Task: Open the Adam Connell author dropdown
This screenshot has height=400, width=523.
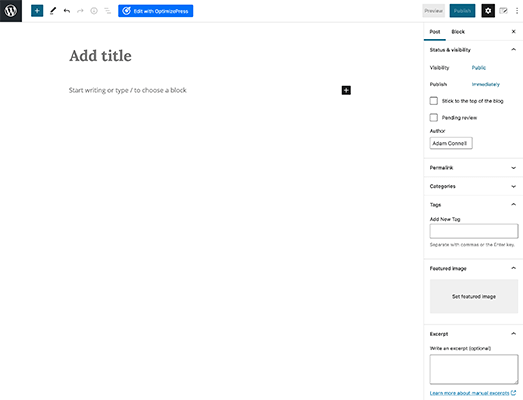Action: click(x=451, y=143)
